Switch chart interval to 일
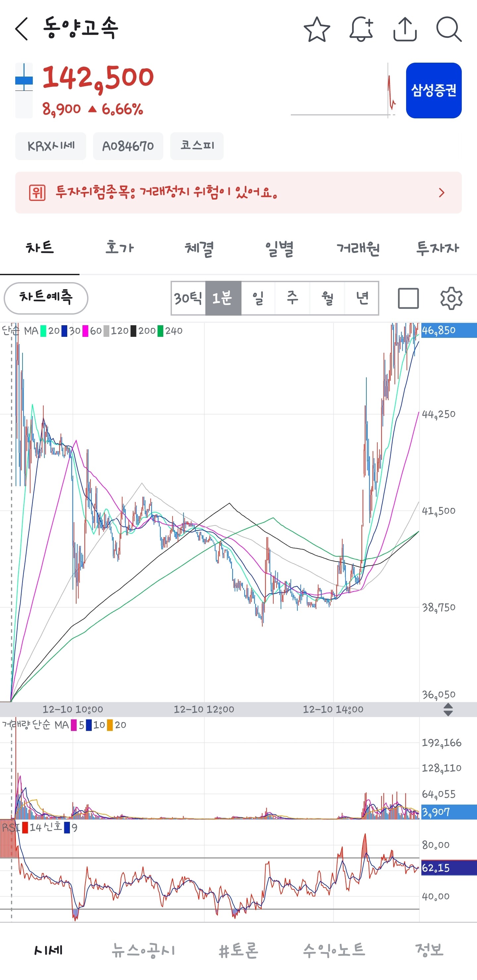The height and width of the screenshot is (980, 477). [x=258, y=298]
